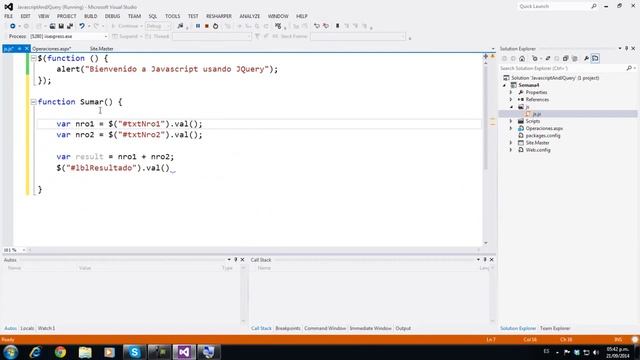
Task: Open File Explorer from the taskbar
Action: 85,352
